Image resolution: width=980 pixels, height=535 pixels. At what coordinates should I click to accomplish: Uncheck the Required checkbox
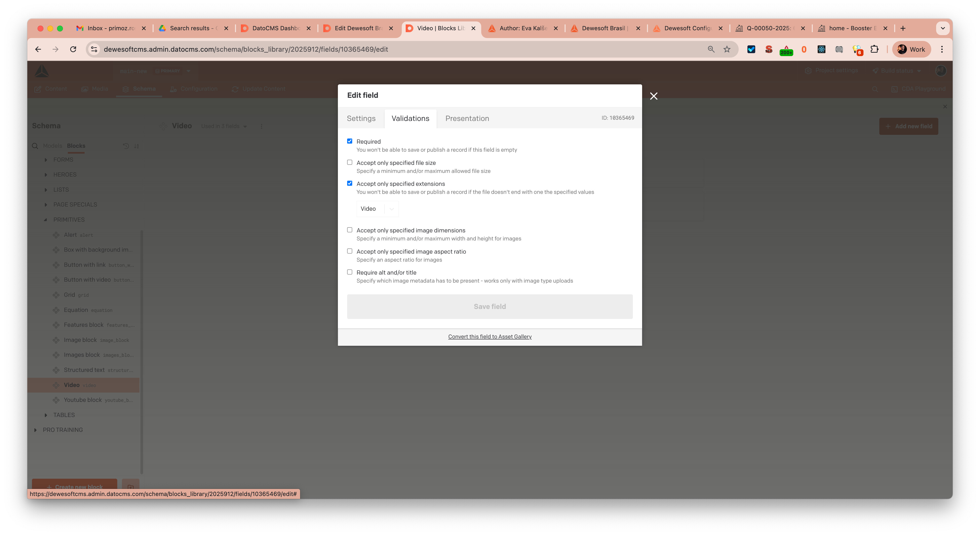click(x=350, y=141)
